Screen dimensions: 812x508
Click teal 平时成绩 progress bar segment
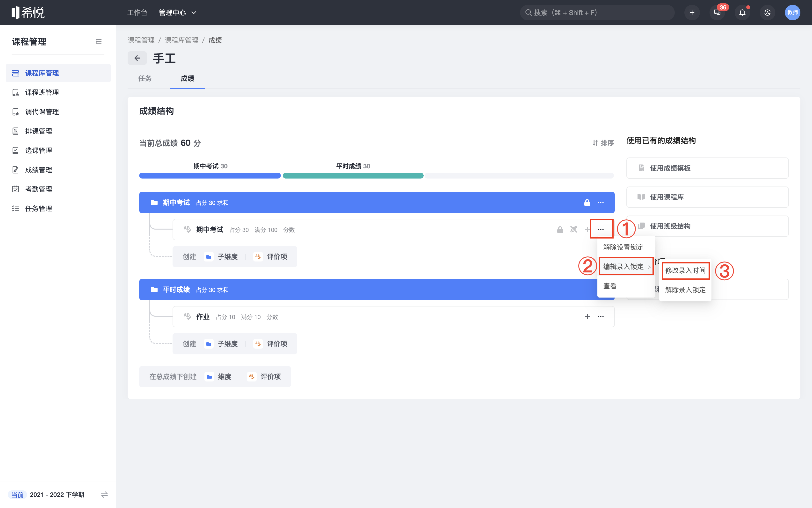point(353,176)
